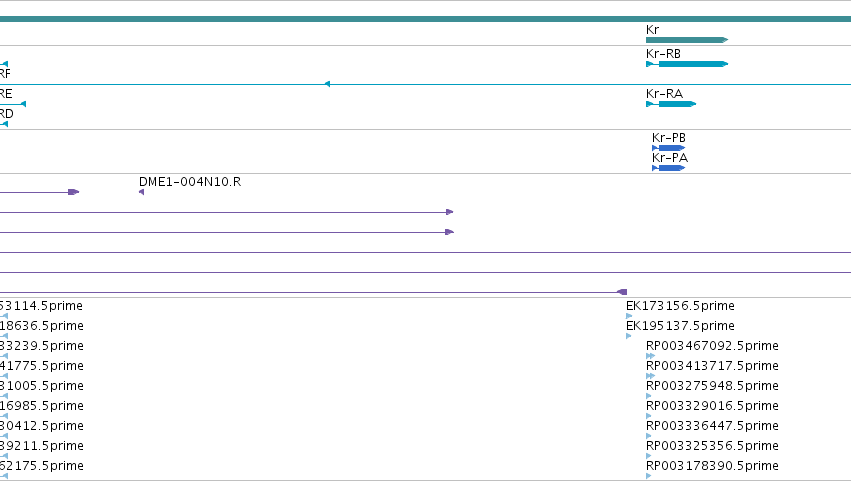The width and height of the screenshot is (851, 481).
Task: Click the EK173156.5prime label
Action: (680, 306)
